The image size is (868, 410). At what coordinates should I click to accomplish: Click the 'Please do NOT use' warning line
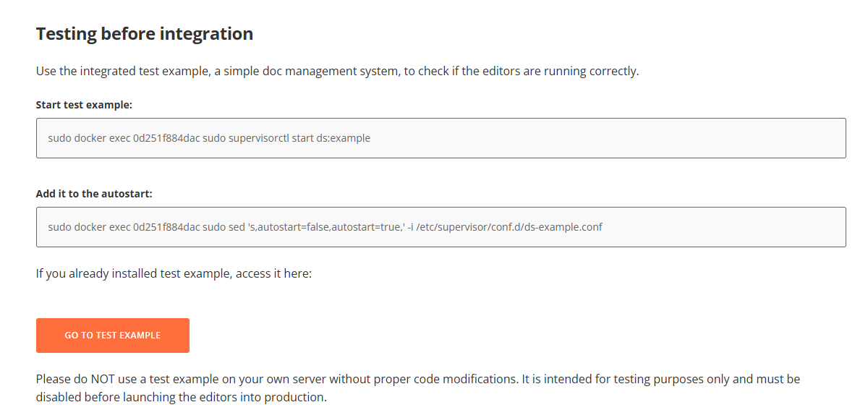point(417,379)
